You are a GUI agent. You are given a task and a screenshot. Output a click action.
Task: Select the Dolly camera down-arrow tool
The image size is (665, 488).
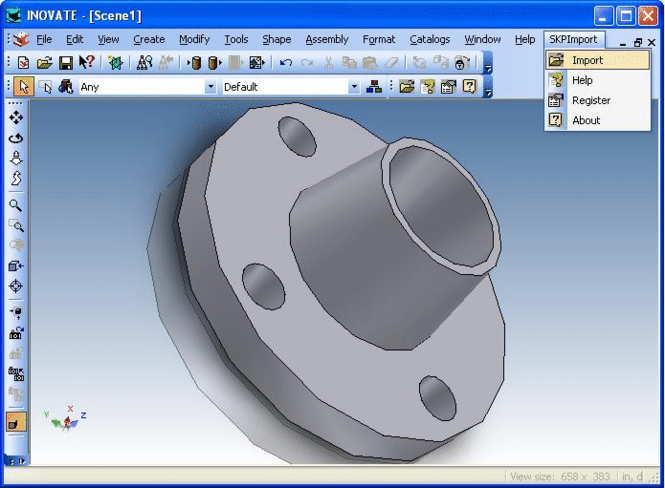coord(16,158)
